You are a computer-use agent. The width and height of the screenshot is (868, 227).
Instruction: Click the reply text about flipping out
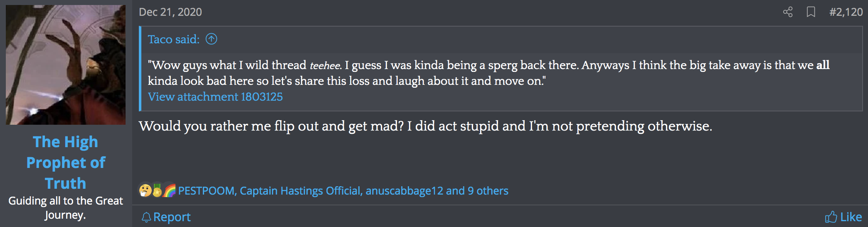pos(425,126)
